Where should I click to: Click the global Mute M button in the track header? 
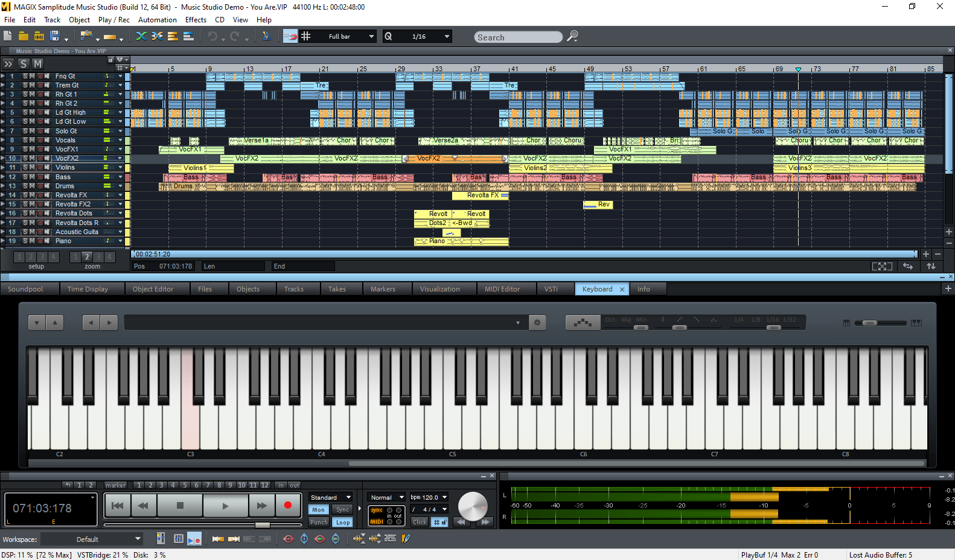pos(37,64)
